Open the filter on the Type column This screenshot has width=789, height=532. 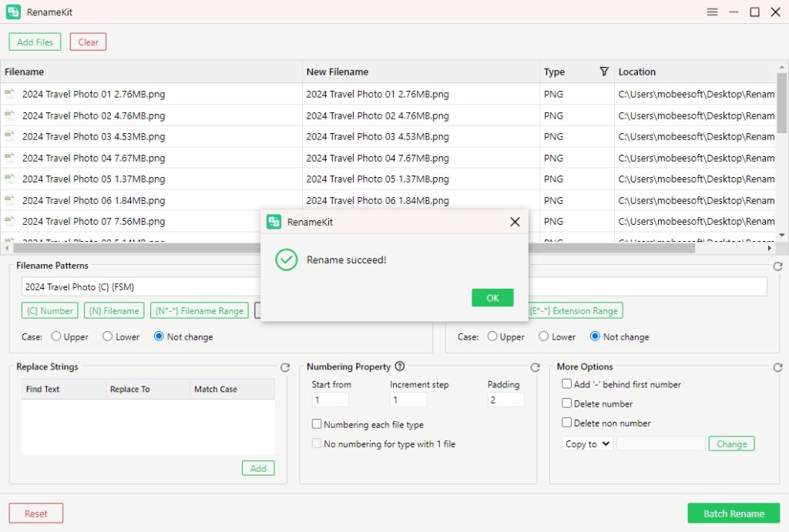click(602, 71)
